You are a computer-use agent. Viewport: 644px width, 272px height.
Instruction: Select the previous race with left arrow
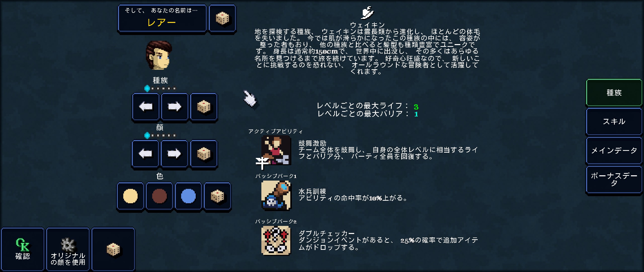[146, 107]
